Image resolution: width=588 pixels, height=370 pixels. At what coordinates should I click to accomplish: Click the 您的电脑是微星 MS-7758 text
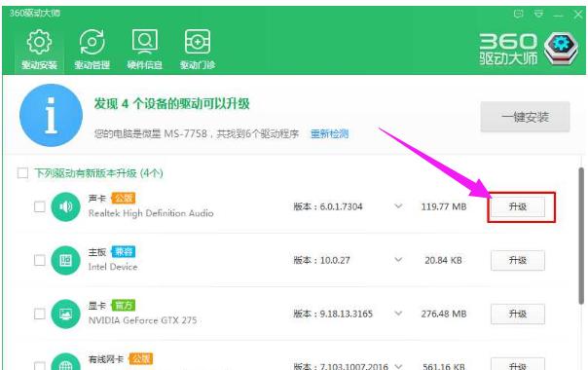[x=150, y=133]
